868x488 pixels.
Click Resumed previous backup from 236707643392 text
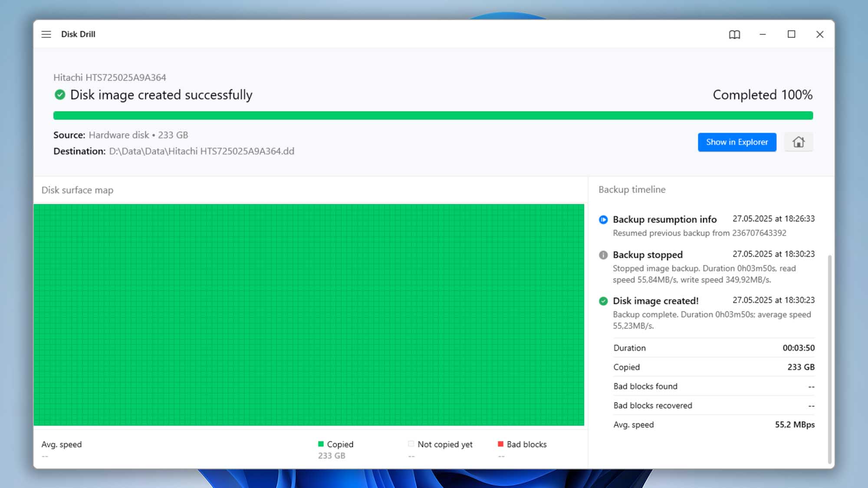click(x=699, y=233)
